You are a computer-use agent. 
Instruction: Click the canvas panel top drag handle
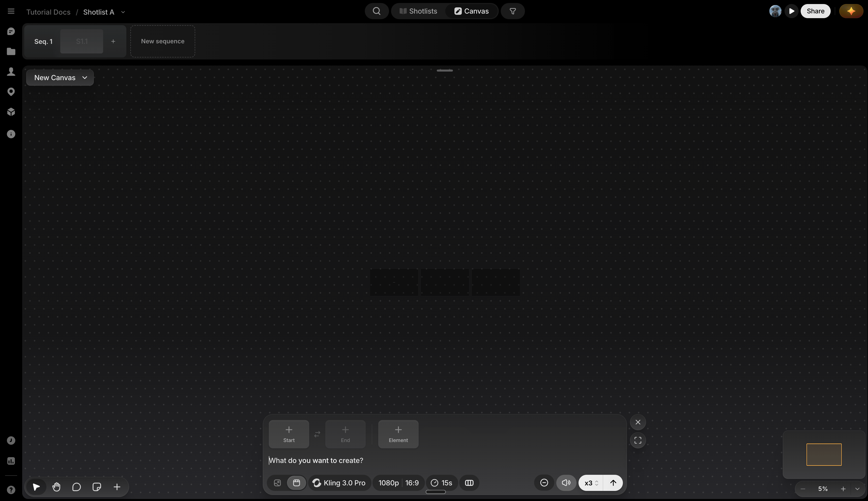(x=445, y=71)
